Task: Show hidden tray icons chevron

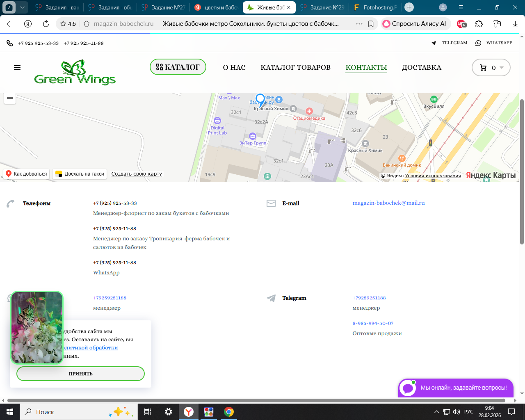Action: (x=436, y=412)
